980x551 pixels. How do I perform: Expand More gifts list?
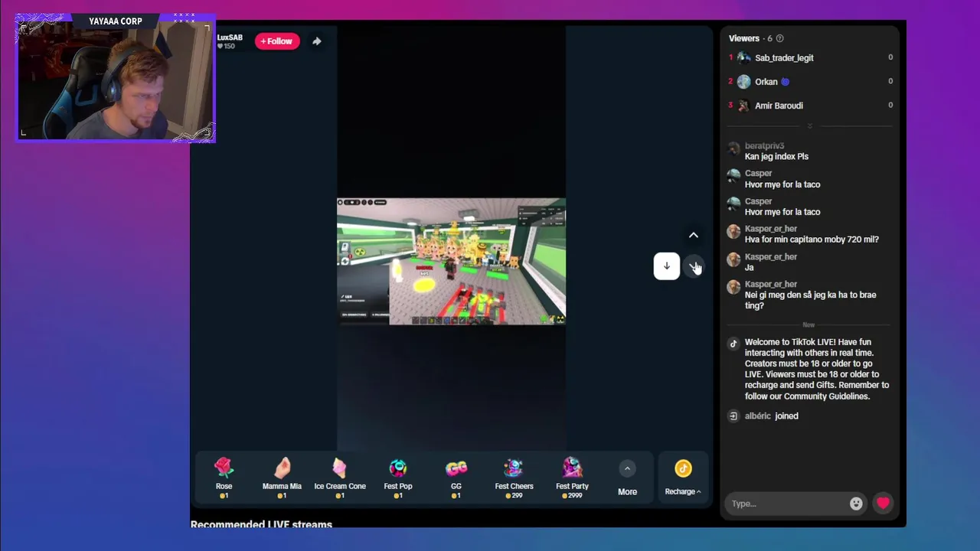627,479
